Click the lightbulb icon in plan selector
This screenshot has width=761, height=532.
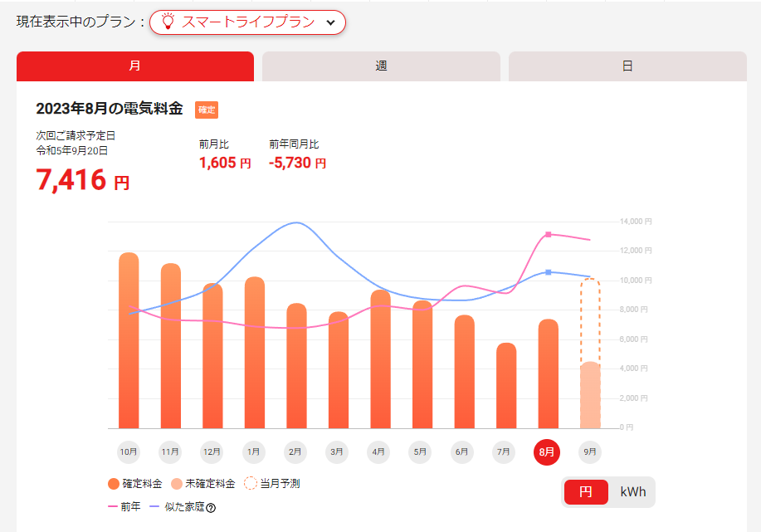pyautogui.click(x=168, y=22)
